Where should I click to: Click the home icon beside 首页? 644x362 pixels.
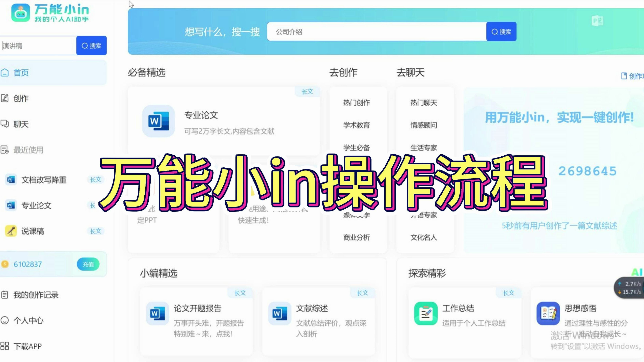(5, 73)
